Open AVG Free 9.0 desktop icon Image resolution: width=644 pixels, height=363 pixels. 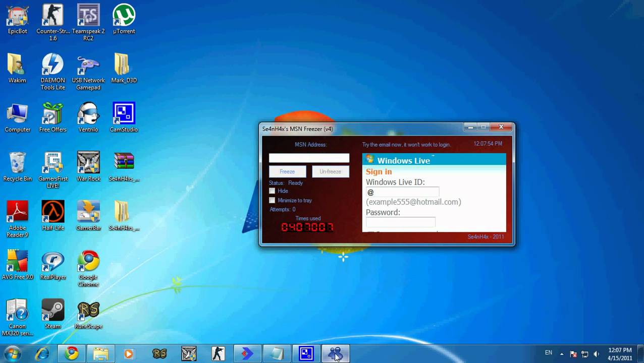(17, 265)
